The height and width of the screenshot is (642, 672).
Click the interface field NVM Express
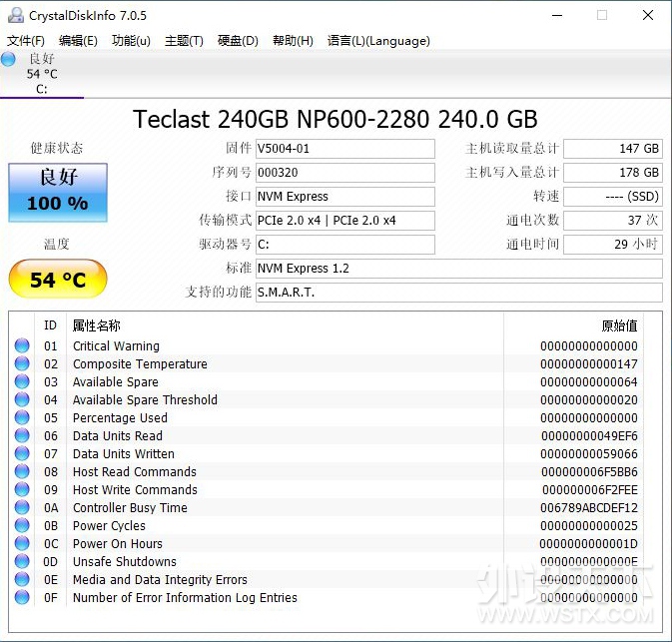point(345,197)
